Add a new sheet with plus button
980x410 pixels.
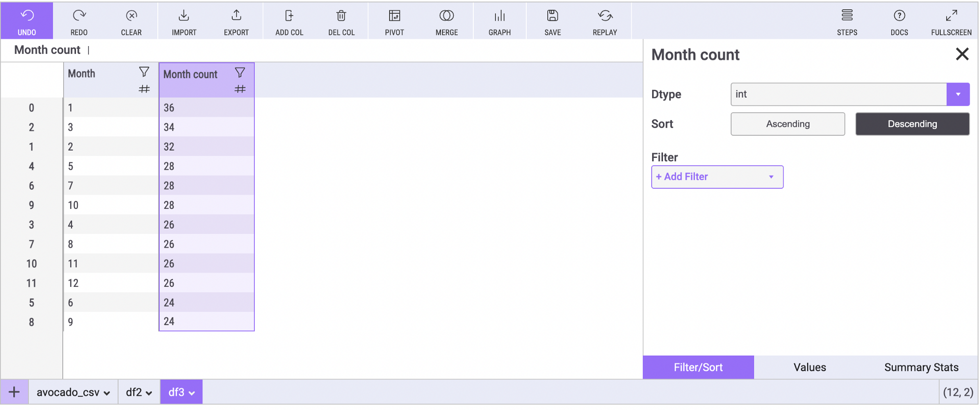14,392
